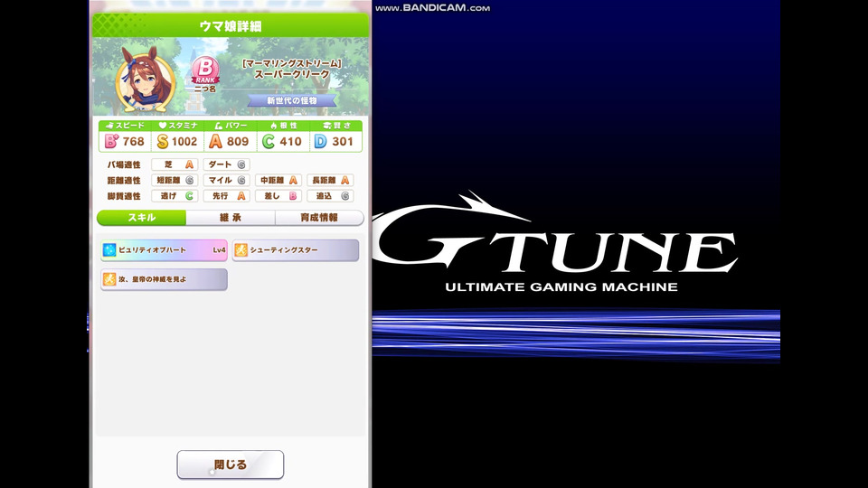
Task: Click the power value 809
Action: pyautogui.click(x=238, y=142)
